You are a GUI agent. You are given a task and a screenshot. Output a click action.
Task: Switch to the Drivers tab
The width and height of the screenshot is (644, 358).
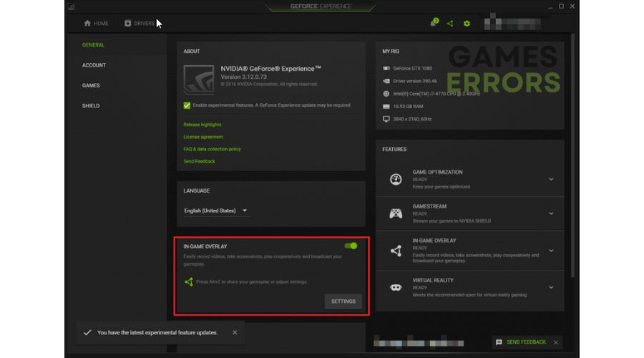140,24
